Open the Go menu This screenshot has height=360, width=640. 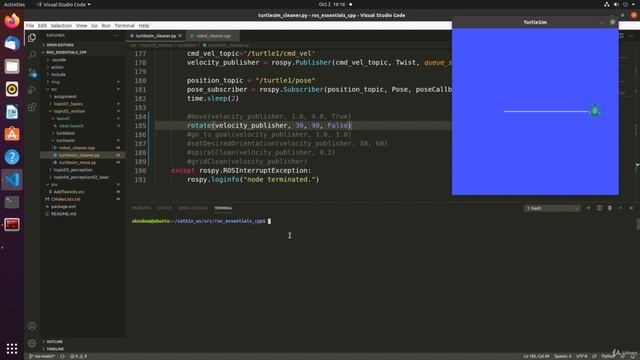tap(94, 25)
